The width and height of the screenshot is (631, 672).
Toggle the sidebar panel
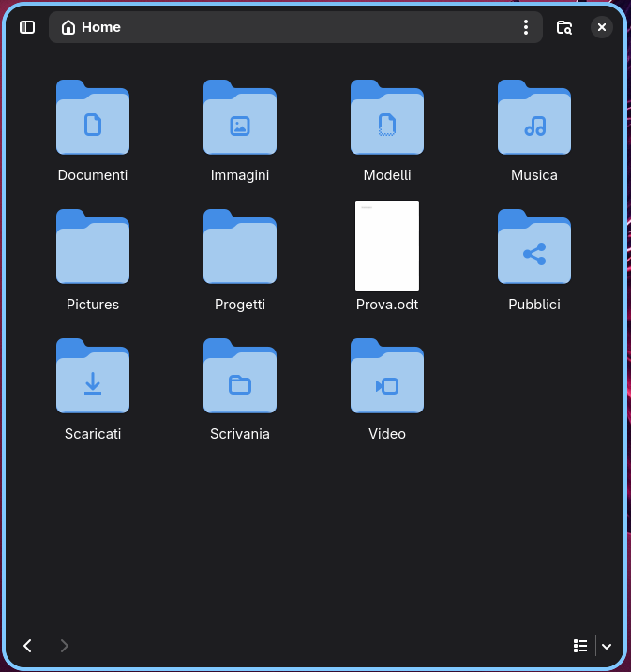27,27
